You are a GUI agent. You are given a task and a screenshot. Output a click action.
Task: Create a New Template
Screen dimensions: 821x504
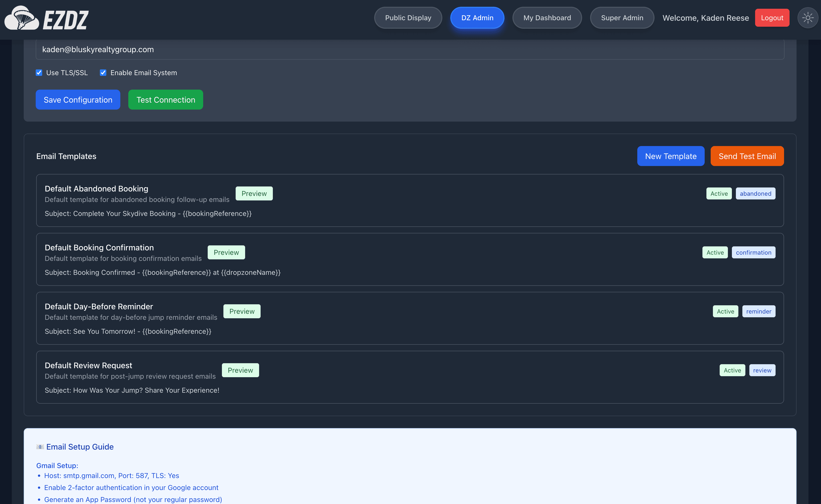click(x=671, y=156)
